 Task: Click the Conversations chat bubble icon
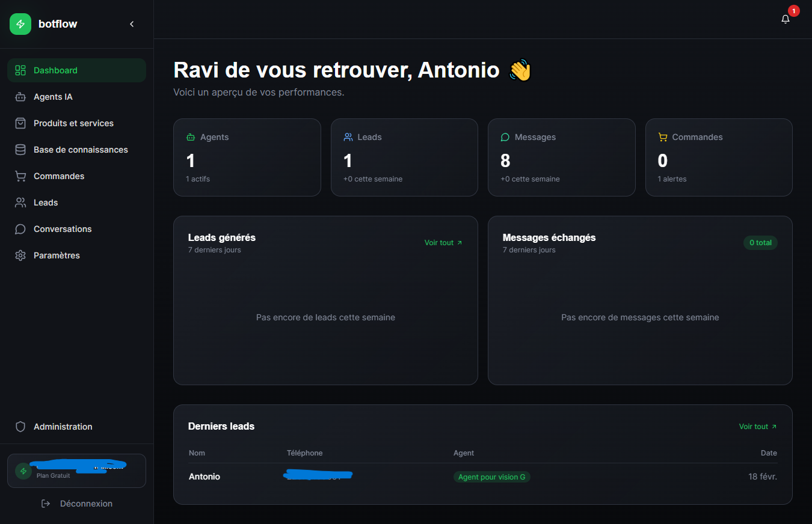click(x=20, y=229)
